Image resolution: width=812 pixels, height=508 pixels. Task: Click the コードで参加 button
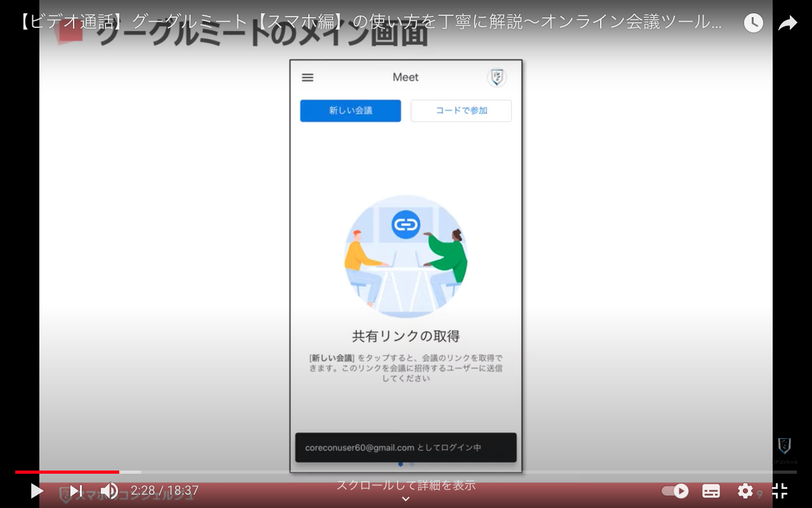(x=461, y=110)
